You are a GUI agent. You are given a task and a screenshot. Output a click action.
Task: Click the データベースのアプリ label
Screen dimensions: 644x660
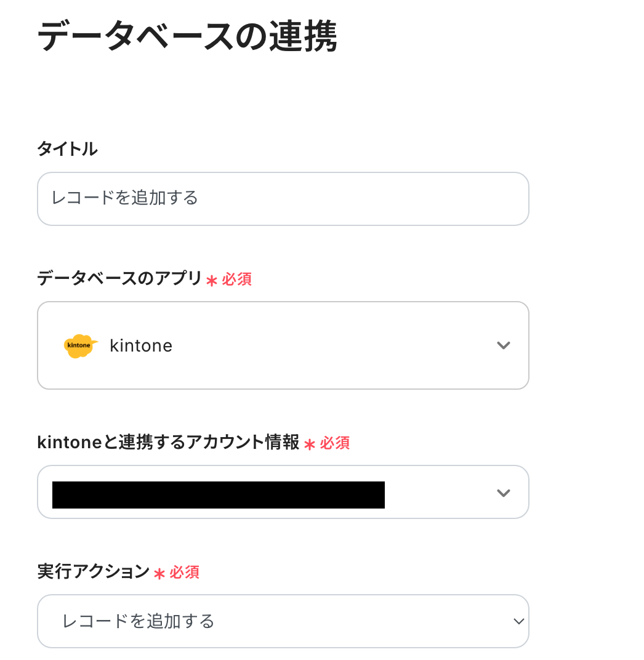pos(119,279)
